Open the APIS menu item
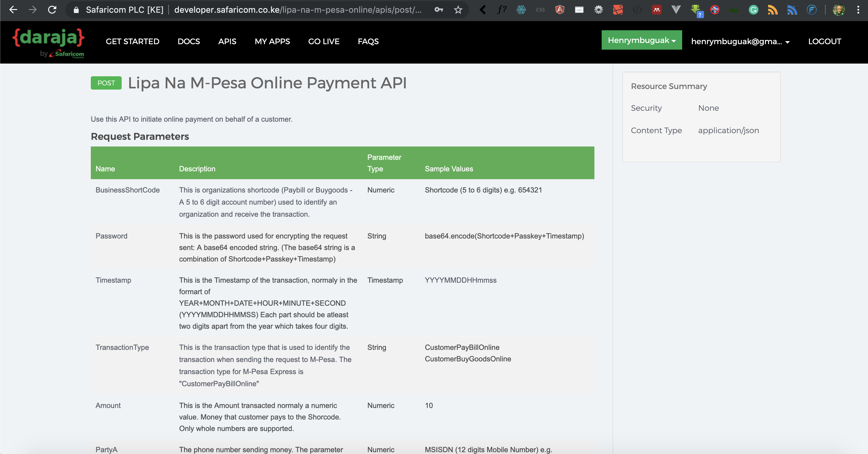Viewport: 868px width, 454px height. click(x=227, y=41)
